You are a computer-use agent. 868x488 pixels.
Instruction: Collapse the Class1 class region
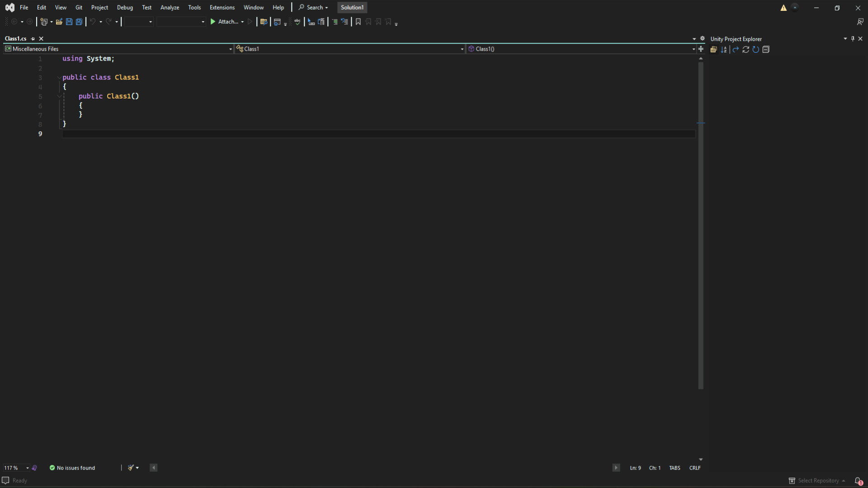(x=59, y=77)
